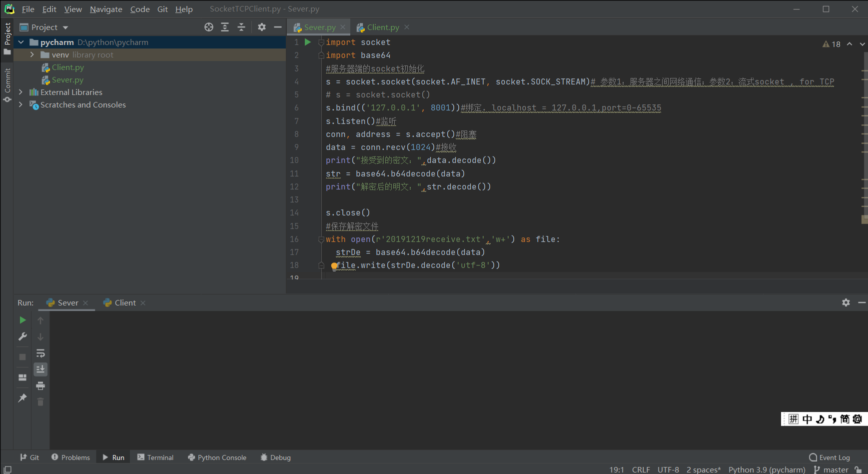The height and width of the screenshot is (474, 868).
Task: Open Run panel settings gear
Action: pos(846,302)
